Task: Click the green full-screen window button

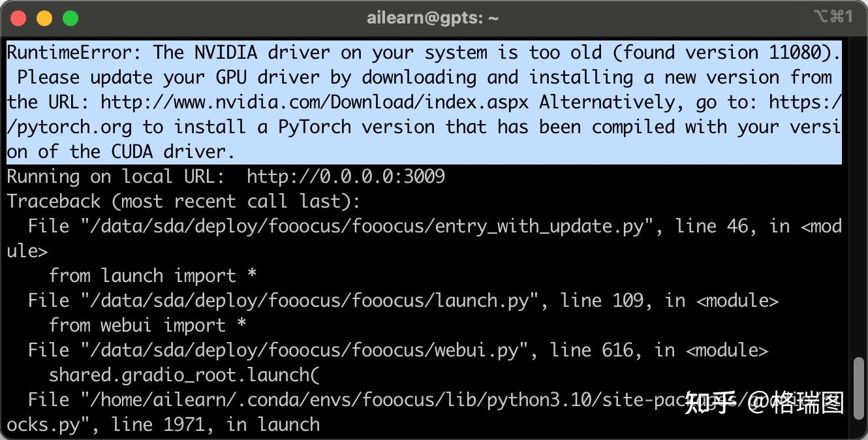Action: pyautogui.click(x=70, y=18)
